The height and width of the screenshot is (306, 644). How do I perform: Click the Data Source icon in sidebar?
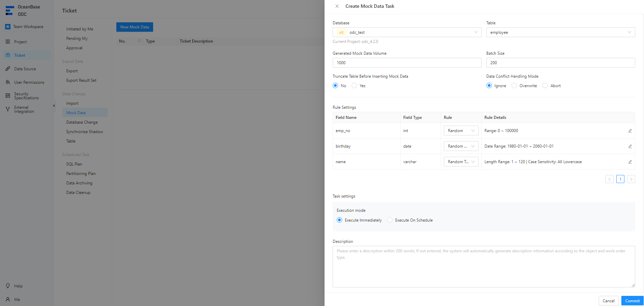[8, 69]
